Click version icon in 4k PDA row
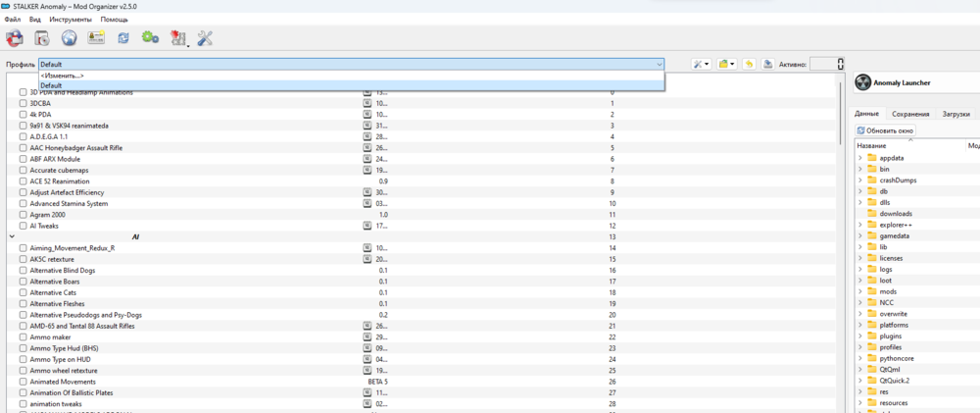980x413 pixels. tap(367, 115)
